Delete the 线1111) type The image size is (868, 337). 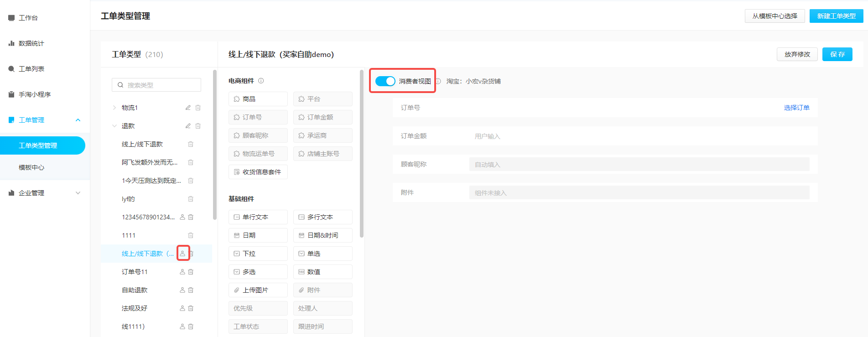(191, 327)
